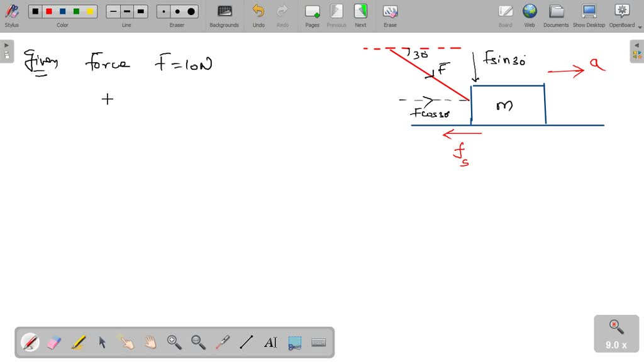
Task: Select the Line drawing tool
Action: point(246,343)
